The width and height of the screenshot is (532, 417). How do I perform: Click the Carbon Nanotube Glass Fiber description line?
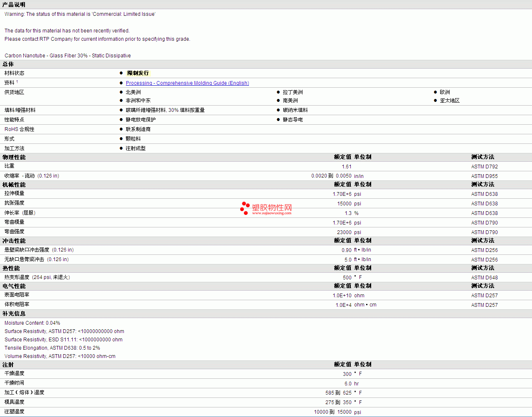tap(68, 56)
